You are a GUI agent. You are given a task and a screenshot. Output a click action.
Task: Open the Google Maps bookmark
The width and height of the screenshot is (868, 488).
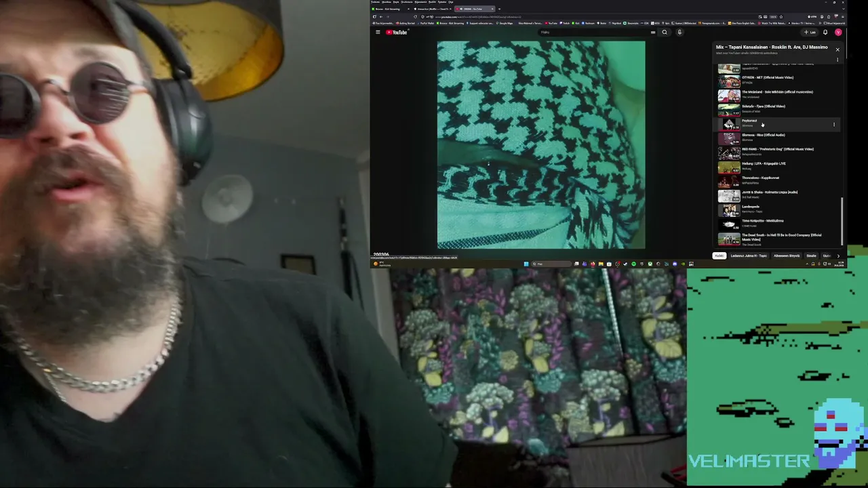click(505, 23)
